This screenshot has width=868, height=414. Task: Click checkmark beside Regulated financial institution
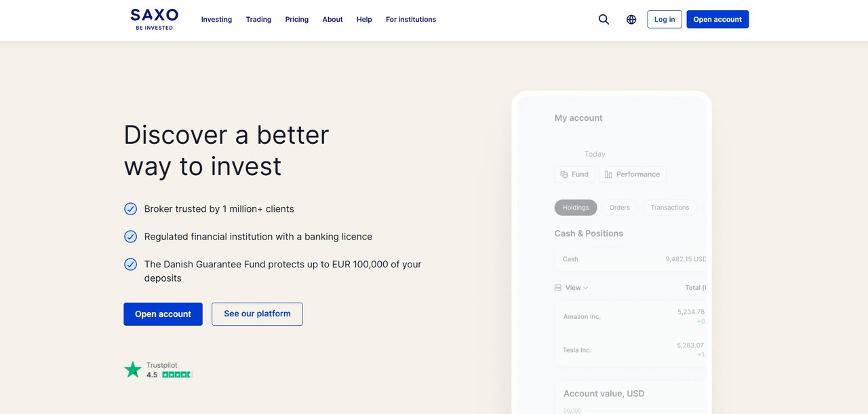click(131, 237)
